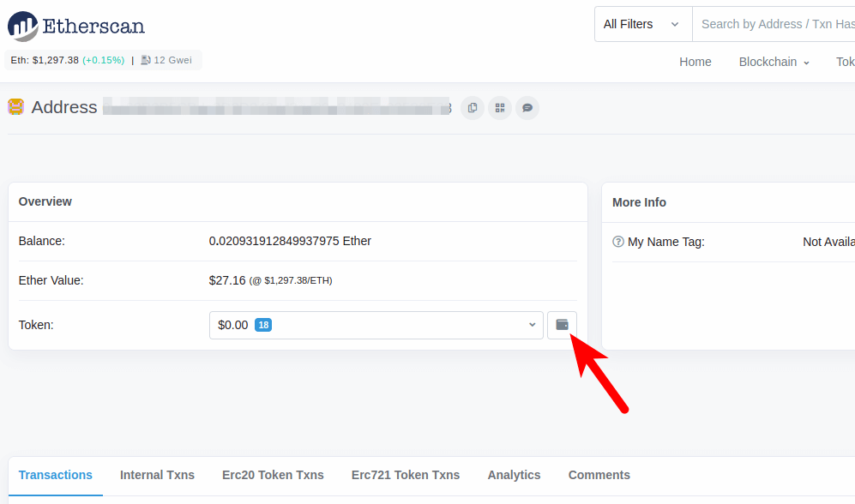
Task: Switch to the Erc20 Token Txns tab
Action: pos(272,475)
